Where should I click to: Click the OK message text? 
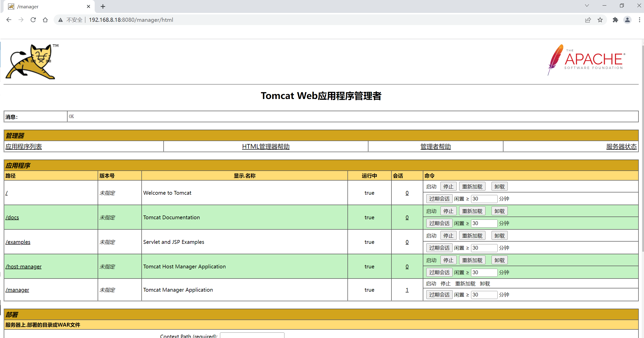(71, 116)
